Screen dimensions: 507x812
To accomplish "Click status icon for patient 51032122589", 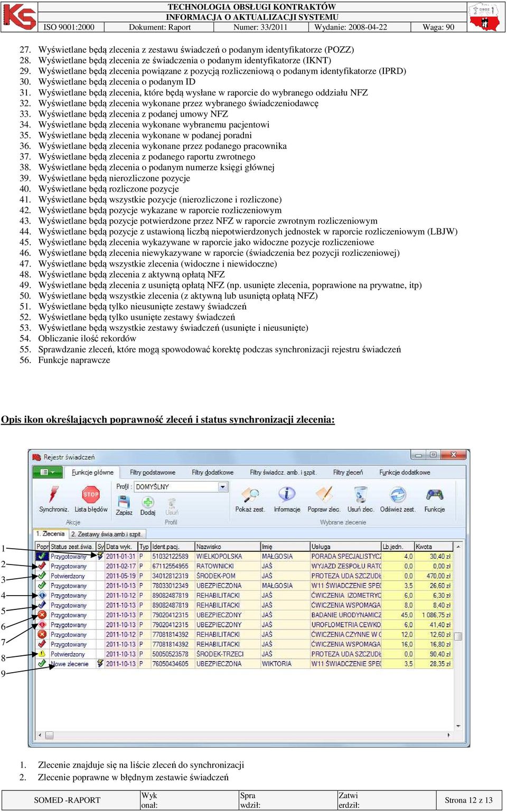I will tap(41, 556).
